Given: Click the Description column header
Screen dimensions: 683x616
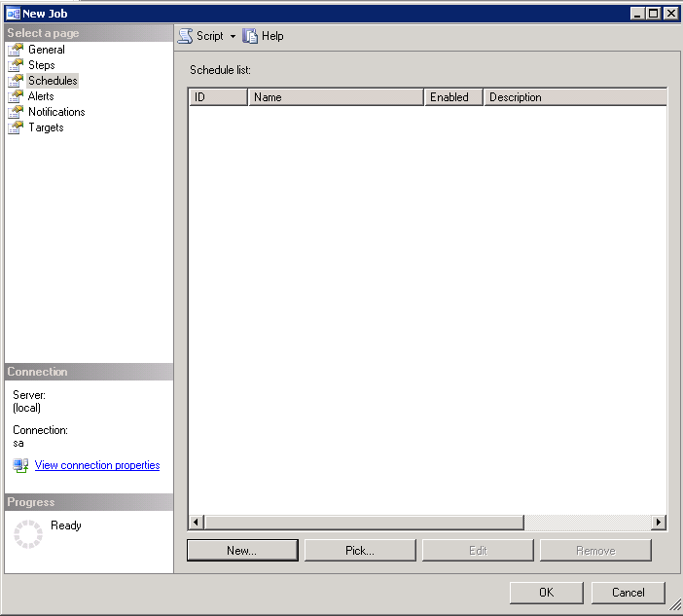Looking at the screenshot, I should pyautogui.click(x=575, y=97).
